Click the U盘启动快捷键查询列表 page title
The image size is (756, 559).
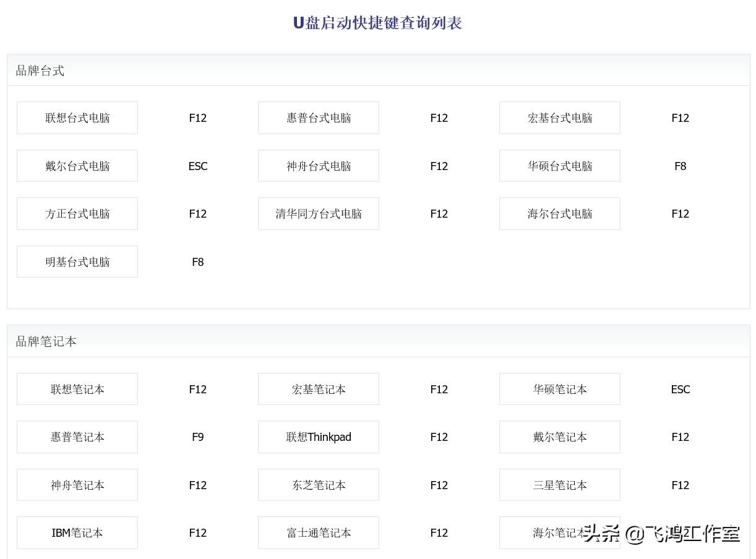pyautogui.click(x=377, y=23)
